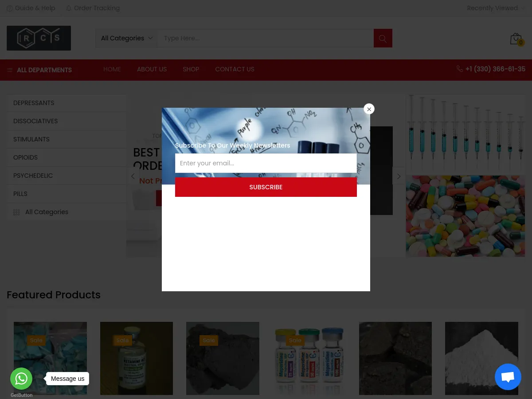Expand the Recently Viewed dropdown

point(496,8)
